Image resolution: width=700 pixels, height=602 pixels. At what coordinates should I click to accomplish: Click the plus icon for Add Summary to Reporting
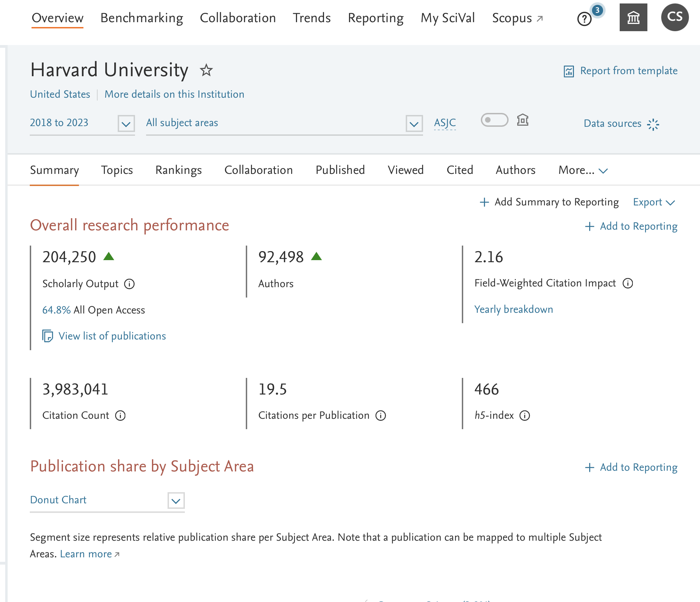click(484, 202)
